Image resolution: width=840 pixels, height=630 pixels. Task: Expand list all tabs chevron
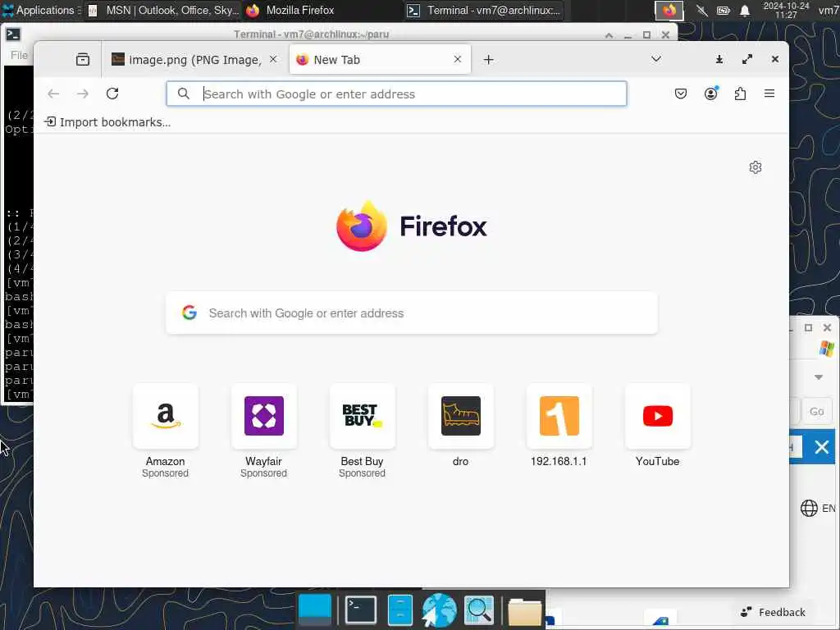[x=655, y=59]
